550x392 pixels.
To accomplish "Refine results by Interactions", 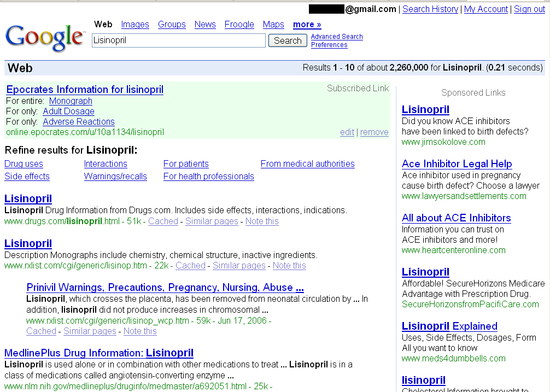I will point(106,163).
